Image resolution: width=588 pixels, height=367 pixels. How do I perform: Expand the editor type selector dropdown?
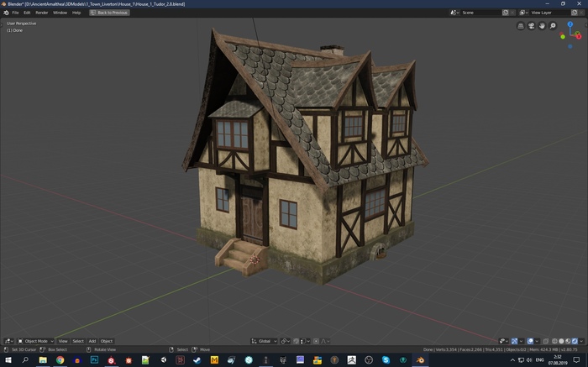(9, 341)
